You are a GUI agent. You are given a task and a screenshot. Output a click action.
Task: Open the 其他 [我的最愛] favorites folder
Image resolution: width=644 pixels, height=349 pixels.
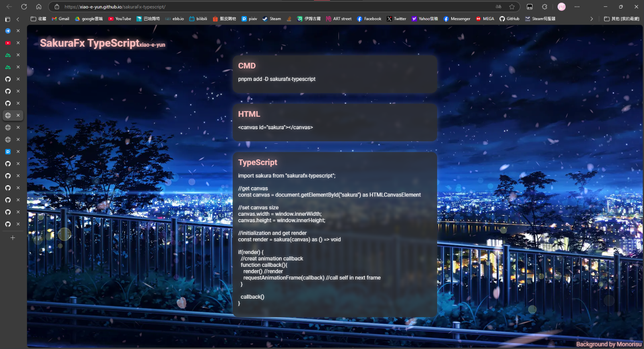(621, 19)
